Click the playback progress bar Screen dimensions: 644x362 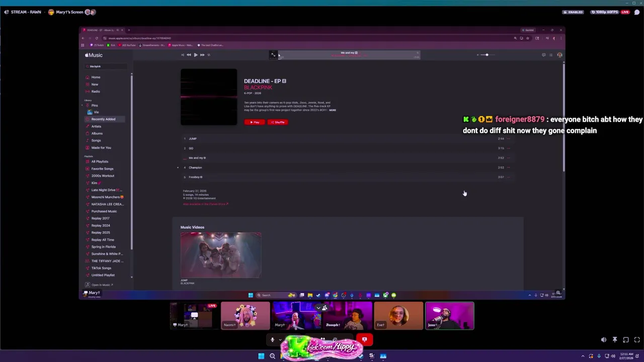350,58
